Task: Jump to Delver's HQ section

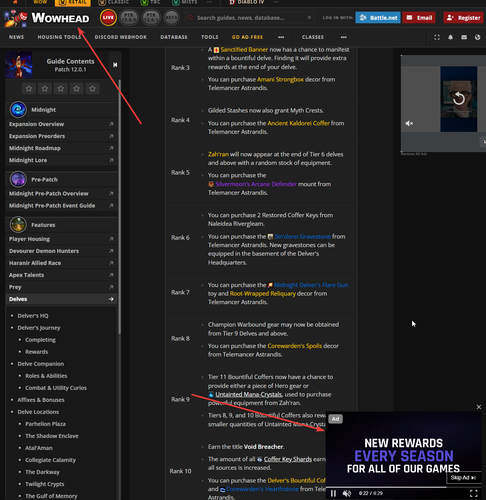Action: pyautogui.click(x=33, y=316)
